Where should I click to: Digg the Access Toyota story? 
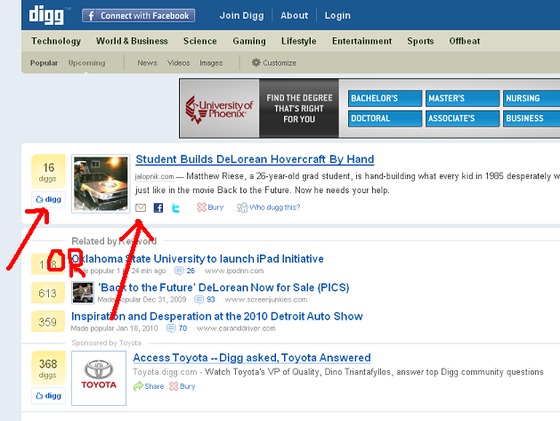[x=48, y=396]
